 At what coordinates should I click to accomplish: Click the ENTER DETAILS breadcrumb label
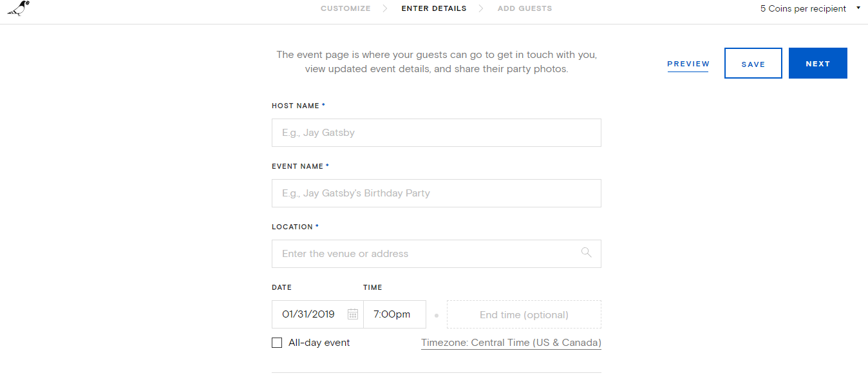pyautogui.click(x=434, y=8)
